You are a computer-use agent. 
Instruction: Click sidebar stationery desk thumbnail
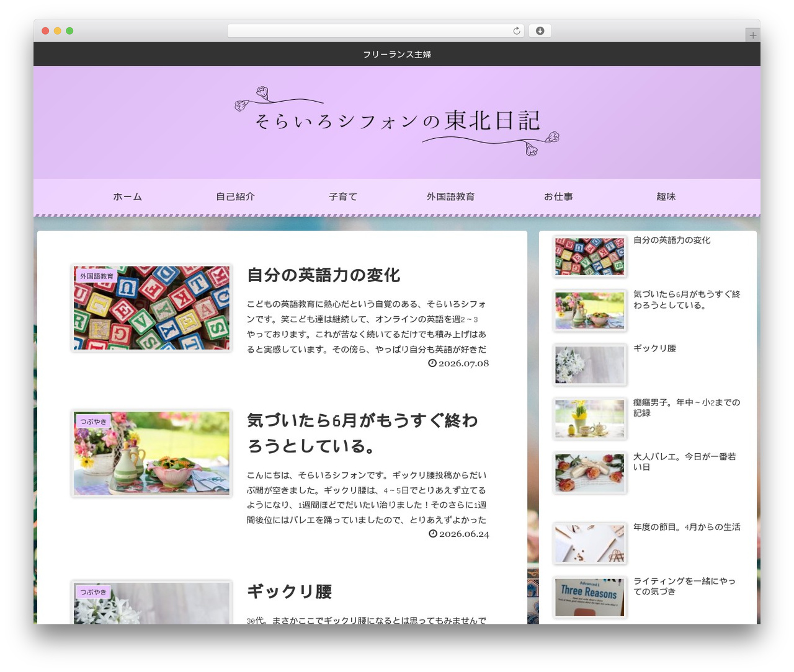[x=590, y=544]
